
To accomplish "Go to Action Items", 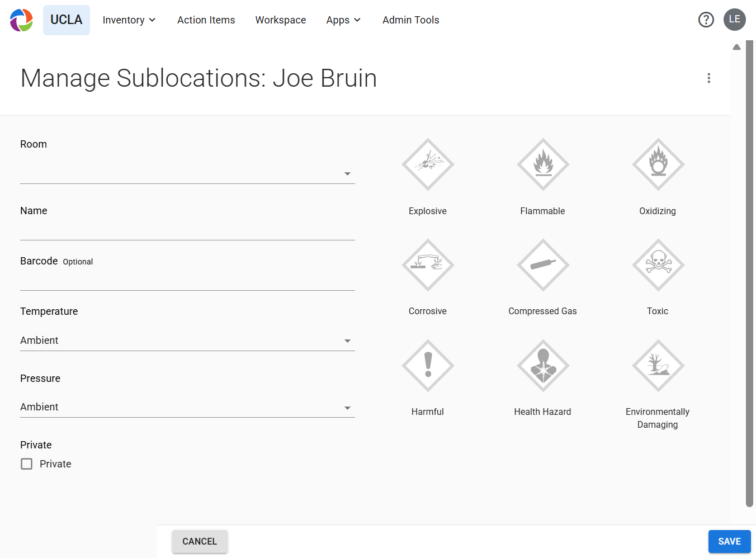I will click(206, 20).
